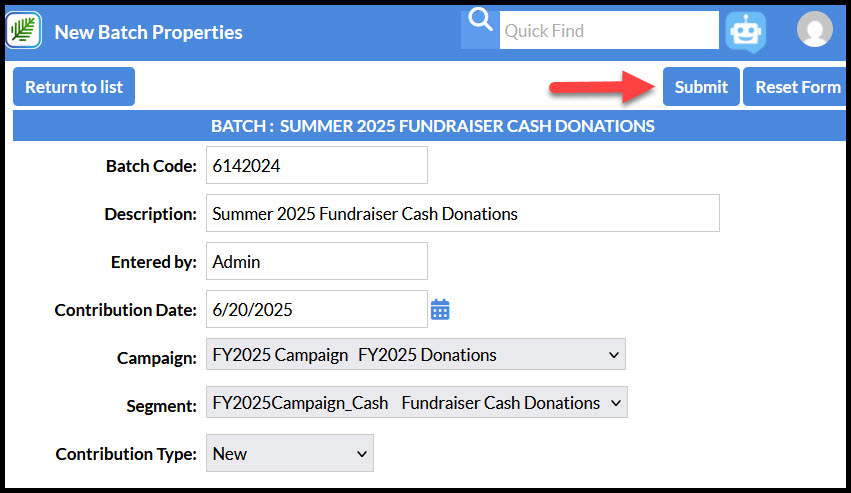The image size is (851, 493).
Task: Submit the new batch form
Action: (701, 87)
